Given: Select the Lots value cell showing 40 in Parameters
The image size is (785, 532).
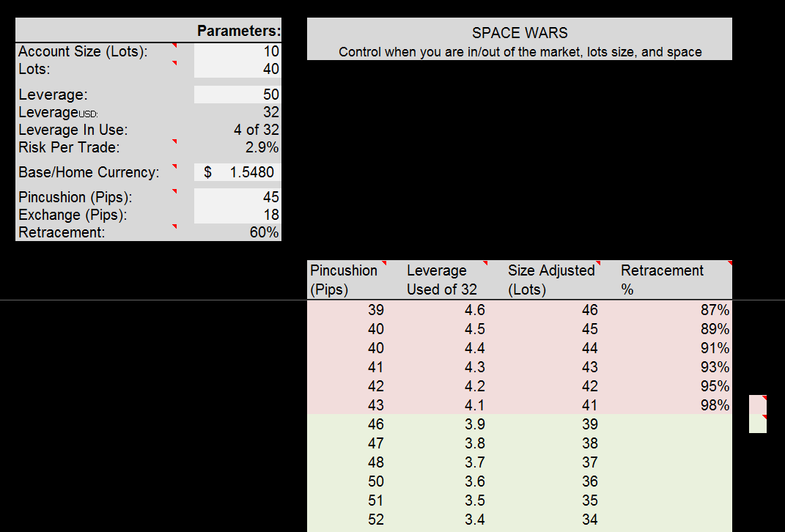Looking at the screenshot, I should tap(237, 69).
